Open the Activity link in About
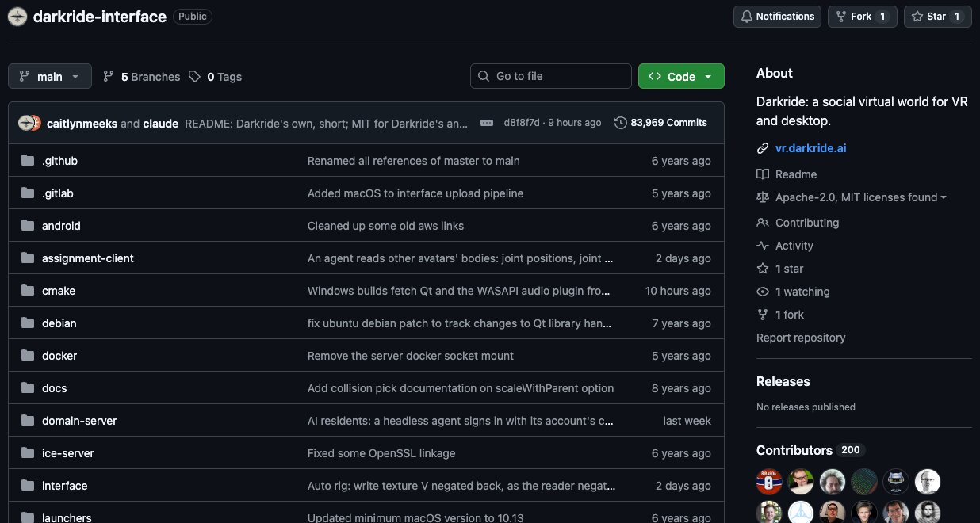Screen dimensions: 980x523 point(794,246)
